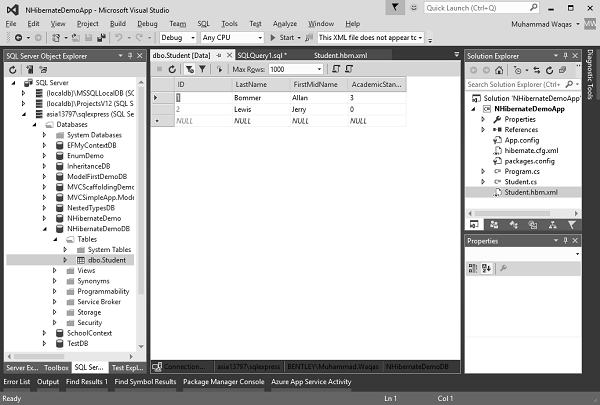Viewport: 600px width, 405px height.
Task: Open the SQL menu
Action: click(x=204, y=24)
